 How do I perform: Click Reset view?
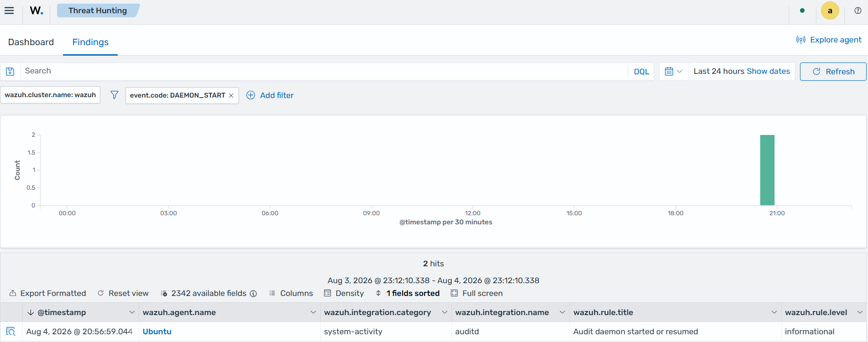(123, 293)
